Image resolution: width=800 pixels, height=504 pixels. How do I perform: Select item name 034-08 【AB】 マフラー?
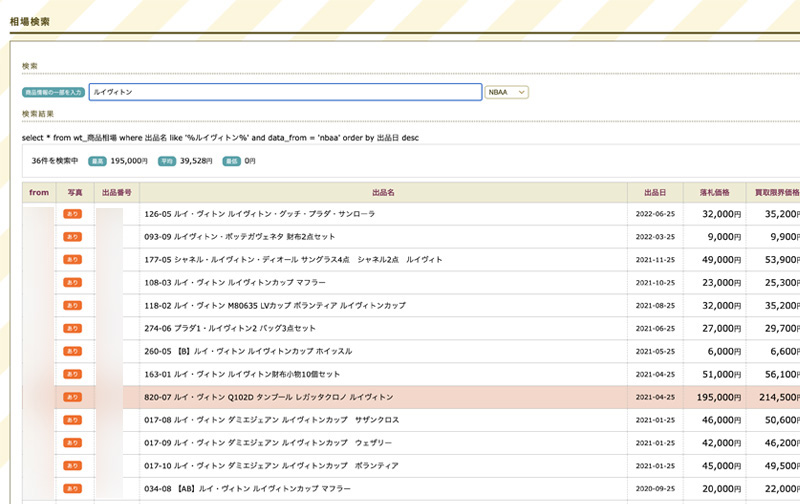click(247, 489)
